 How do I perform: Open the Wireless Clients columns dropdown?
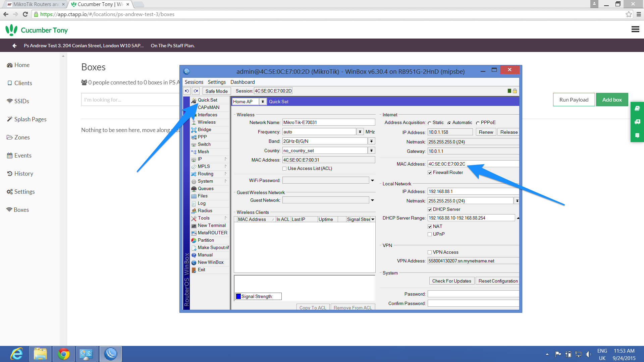373,220
